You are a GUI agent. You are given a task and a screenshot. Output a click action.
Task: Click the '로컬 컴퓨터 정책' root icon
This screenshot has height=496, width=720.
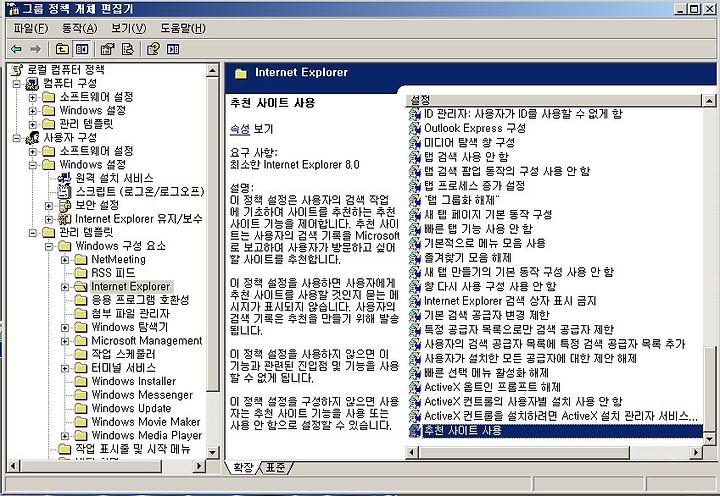click(17, 70)
